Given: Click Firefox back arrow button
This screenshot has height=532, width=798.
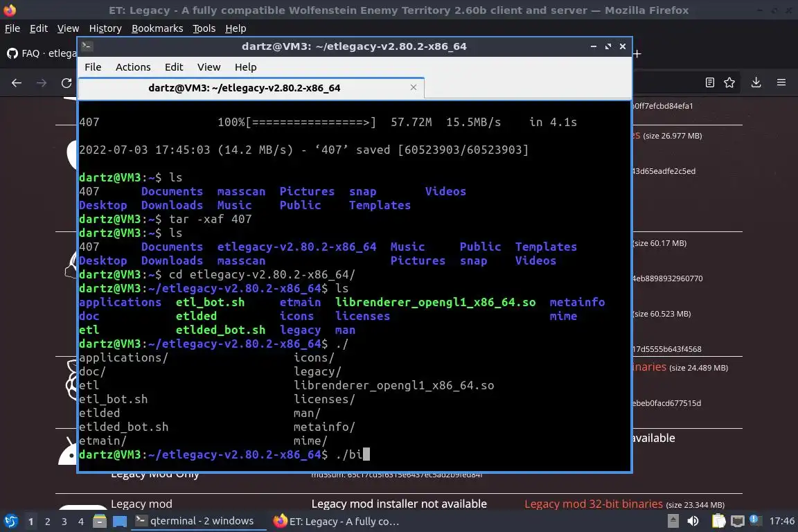Looking at the screenshot, I should coord(17,82).
